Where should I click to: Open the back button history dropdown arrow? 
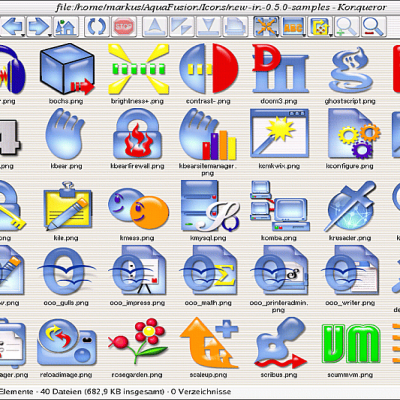(23, 35)
